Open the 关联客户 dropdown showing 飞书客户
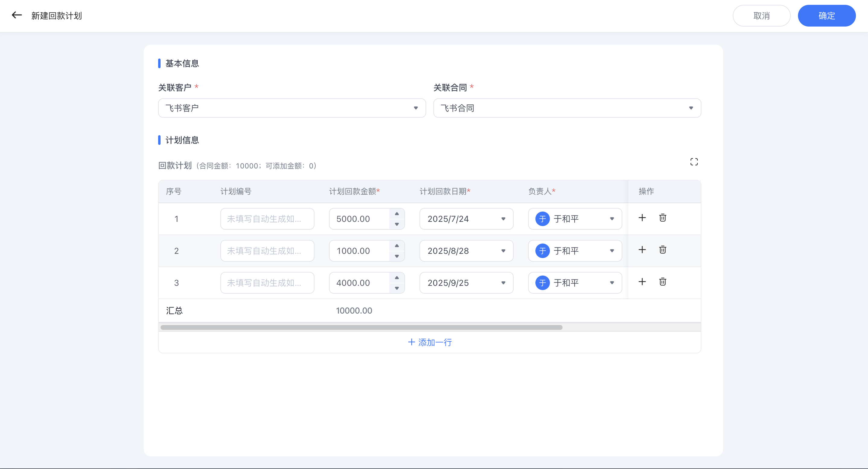The height and width of the screenshot is (469, 868). [416, 108]
